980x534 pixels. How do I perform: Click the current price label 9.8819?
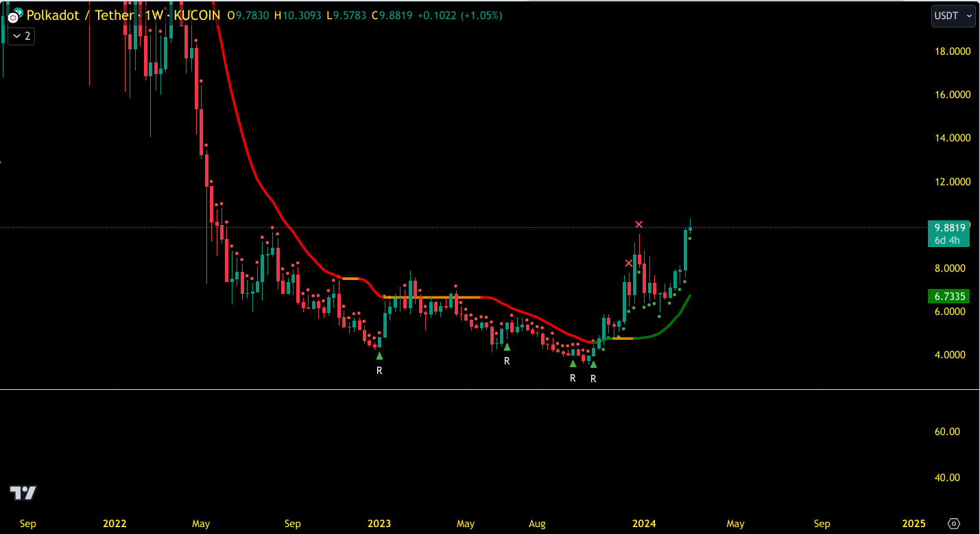(x=950, y=227)
